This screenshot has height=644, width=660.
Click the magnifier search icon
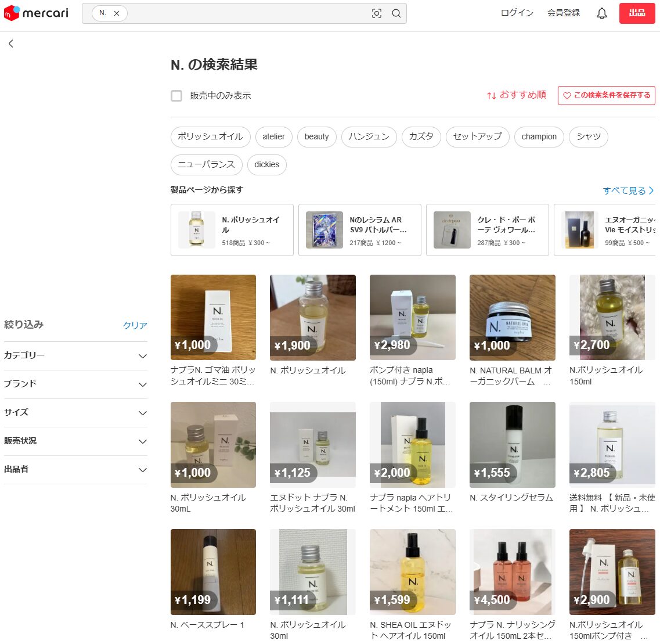click(x=396, y=13)
